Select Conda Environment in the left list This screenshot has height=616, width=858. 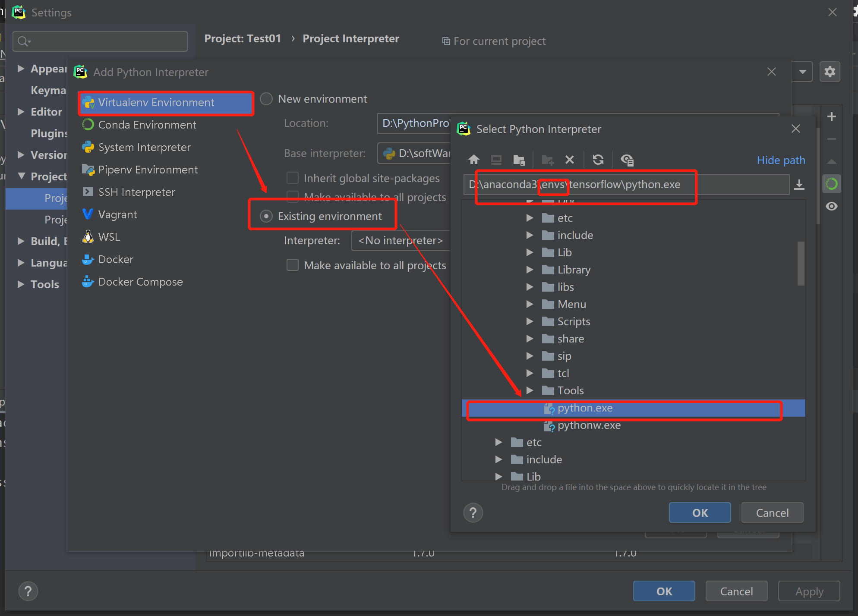pyautogui.click(x=147, y=125)
